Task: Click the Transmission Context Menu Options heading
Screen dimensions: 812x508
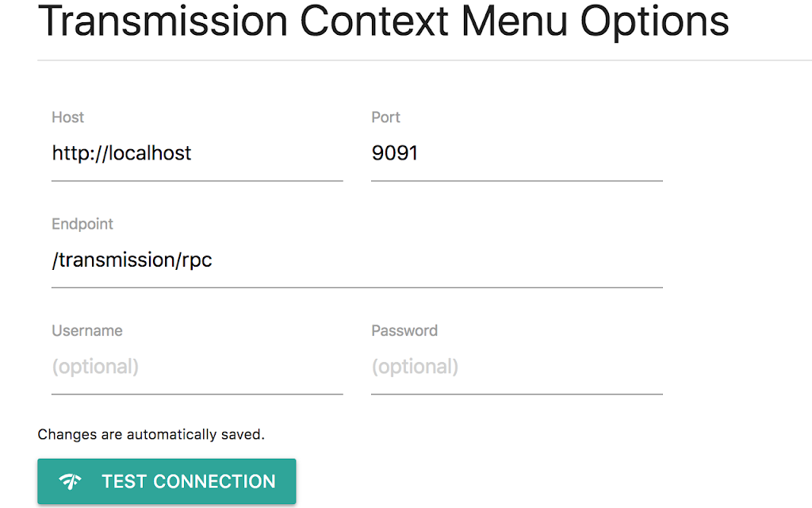Action: [x=383, y=21]
